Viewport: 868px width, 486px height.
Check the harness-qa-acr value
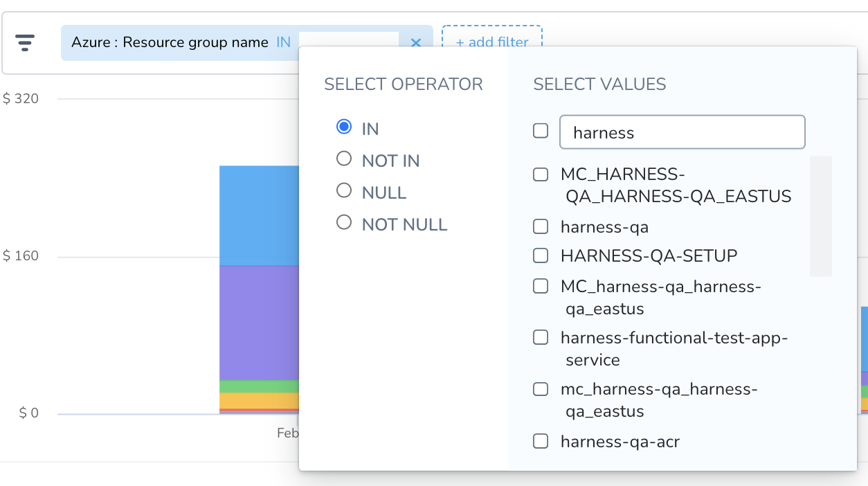(541, 441)
